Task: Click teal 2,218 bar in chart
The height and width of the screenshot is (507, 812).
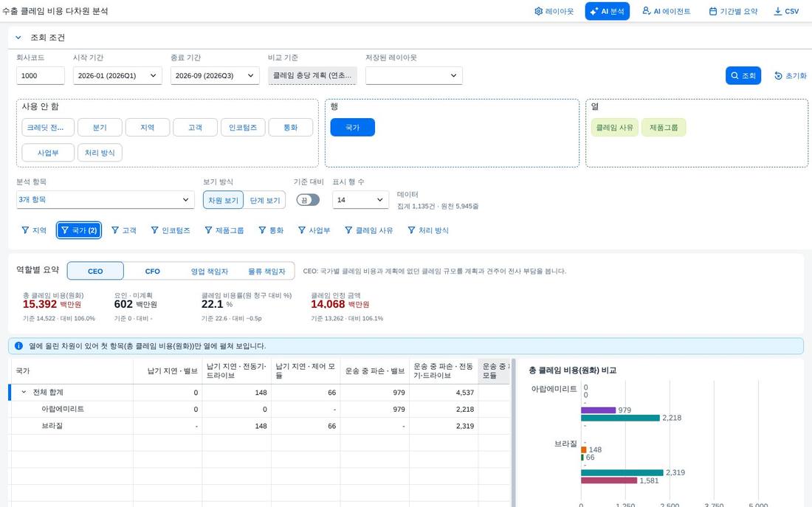Action: click(620, 418)
